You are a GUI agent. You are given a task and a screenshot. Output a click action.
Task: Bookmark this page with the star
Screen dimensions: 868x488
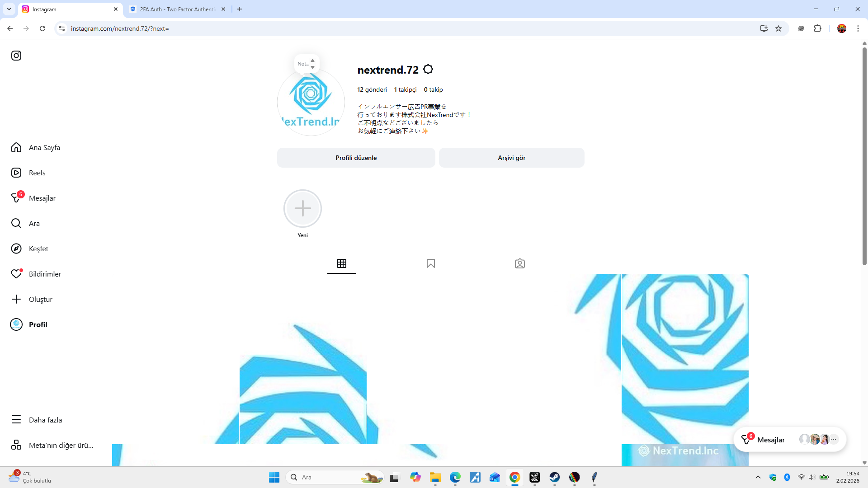[778, 28]
